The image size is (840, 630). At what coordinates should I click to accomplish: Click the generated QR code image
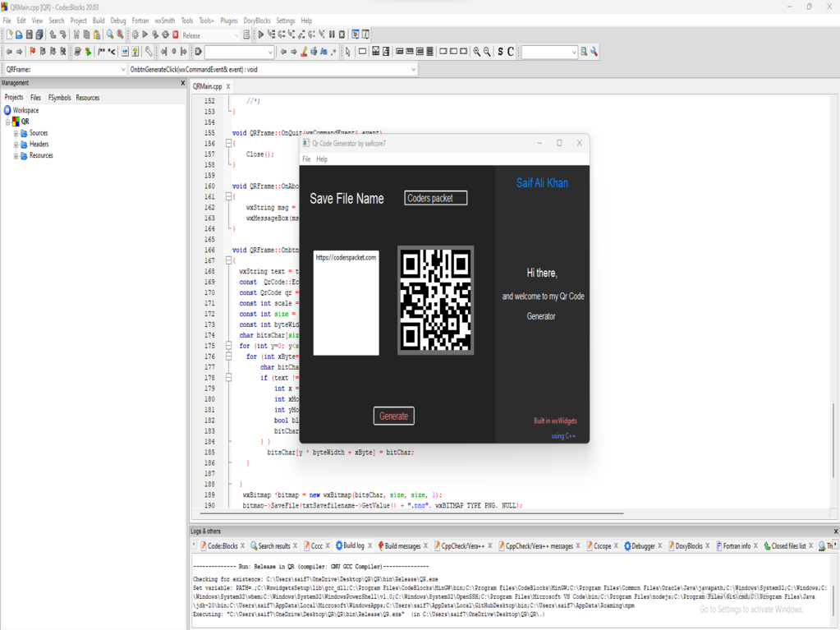pyautogui.click(x=435, y=300)
